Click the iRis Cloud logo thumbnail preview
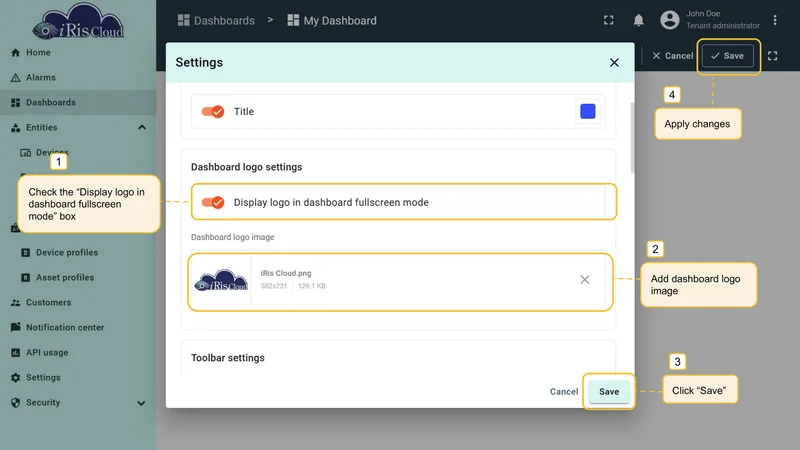The image size is (800, 450). pyautogui.click(x=221, y=281)
